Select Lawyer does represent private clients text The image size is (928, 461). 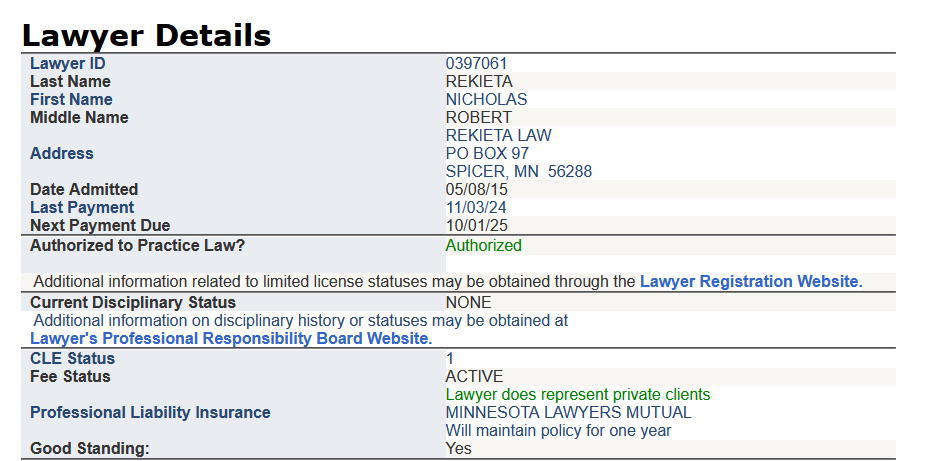578,395
